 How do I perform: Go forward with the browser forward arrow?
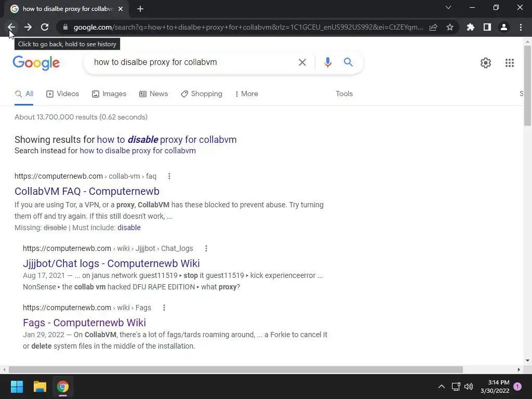click(x=28, y=27)
